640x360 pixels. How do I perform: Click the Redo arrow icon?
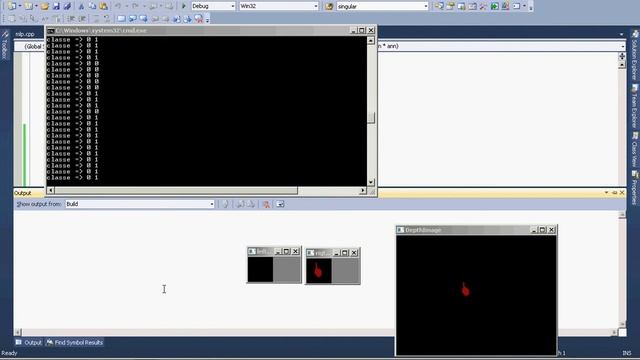pos(135,6)
